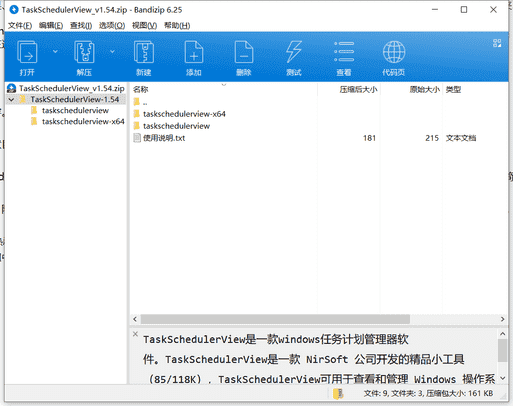Viewport: 513px width, 406px height.
Task: Select taskschedulerview folder in file list
Action: (x=176, y=126)
